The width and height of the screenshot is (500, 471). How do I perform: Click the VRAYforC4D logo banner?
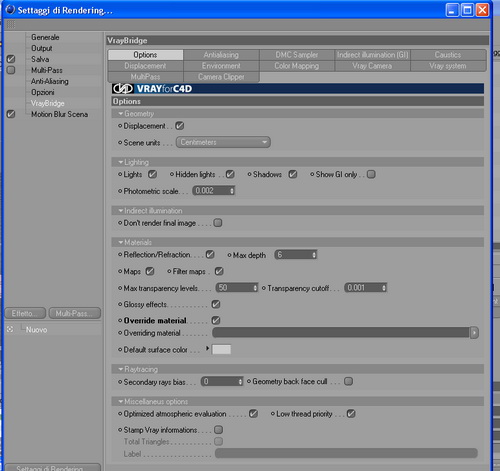(x=298, y=89)
